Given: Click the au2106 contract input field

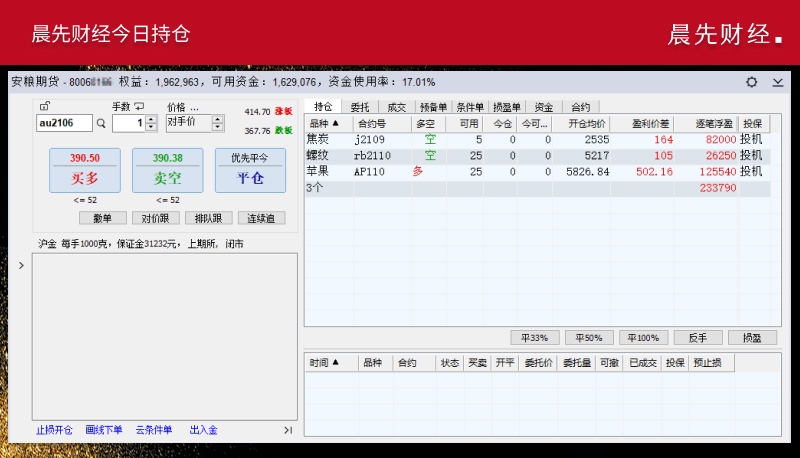Looking at the screenshot, I should pos(63,123).
